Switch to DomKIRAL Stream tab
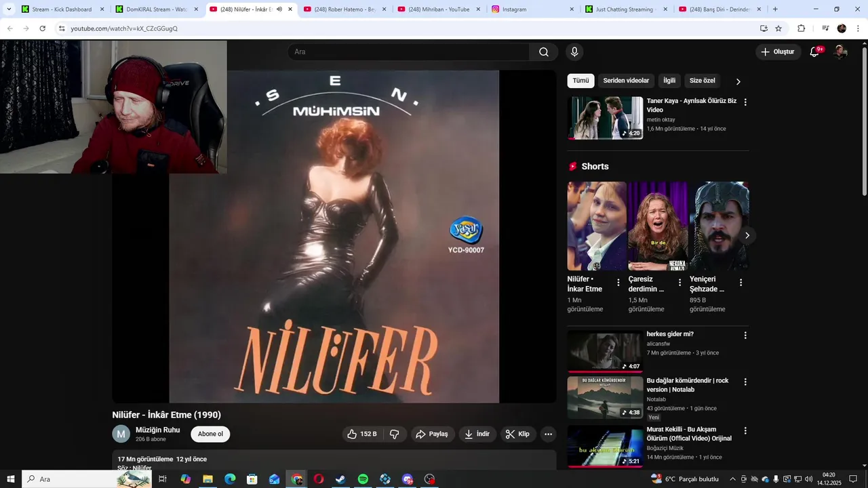The width and height of the screenshot is (868, 488). 155,9
